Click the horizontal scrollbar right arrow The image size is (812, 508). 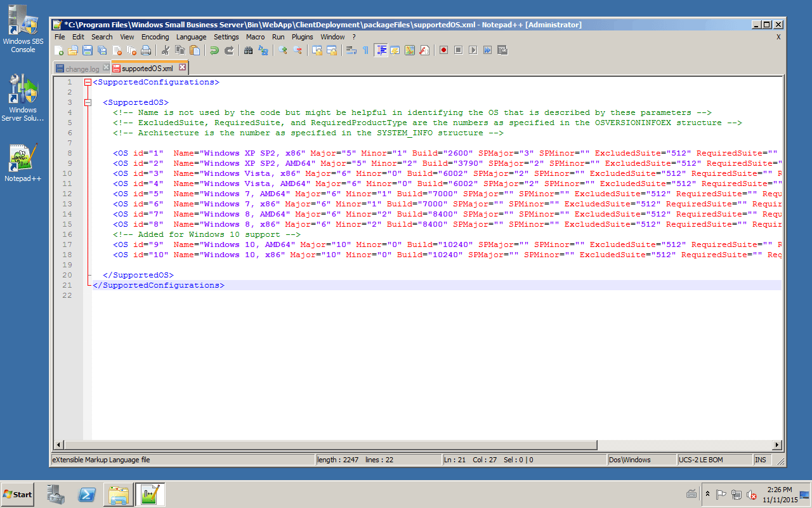[778, 445]
